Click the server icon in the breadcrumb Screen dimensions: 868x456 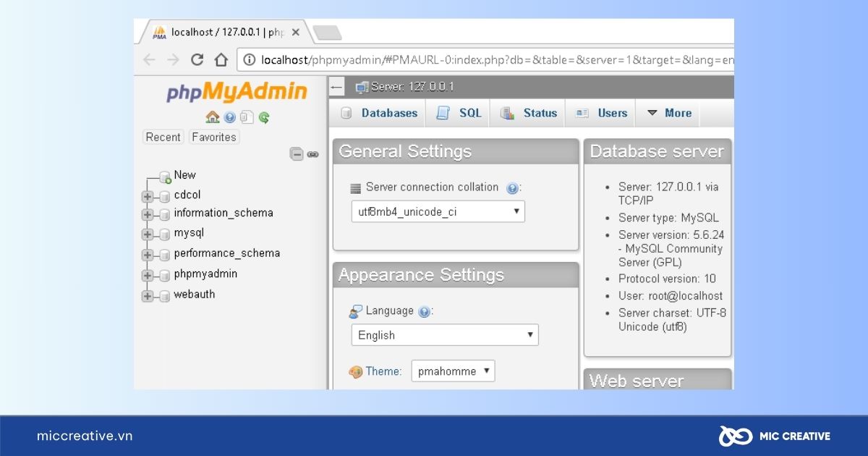362,87
